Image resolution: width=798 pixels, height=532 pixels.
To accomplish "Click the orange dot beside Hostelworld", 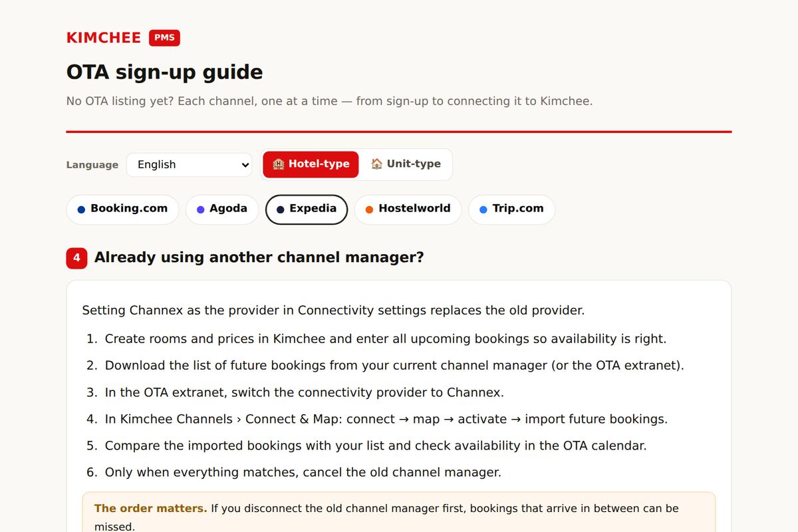I will 369,209.
